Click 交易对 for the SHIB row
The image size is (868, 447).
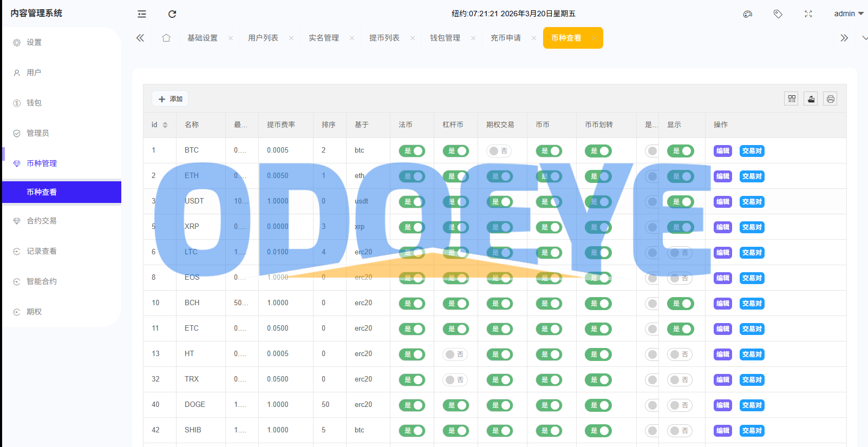coord(752,431)
